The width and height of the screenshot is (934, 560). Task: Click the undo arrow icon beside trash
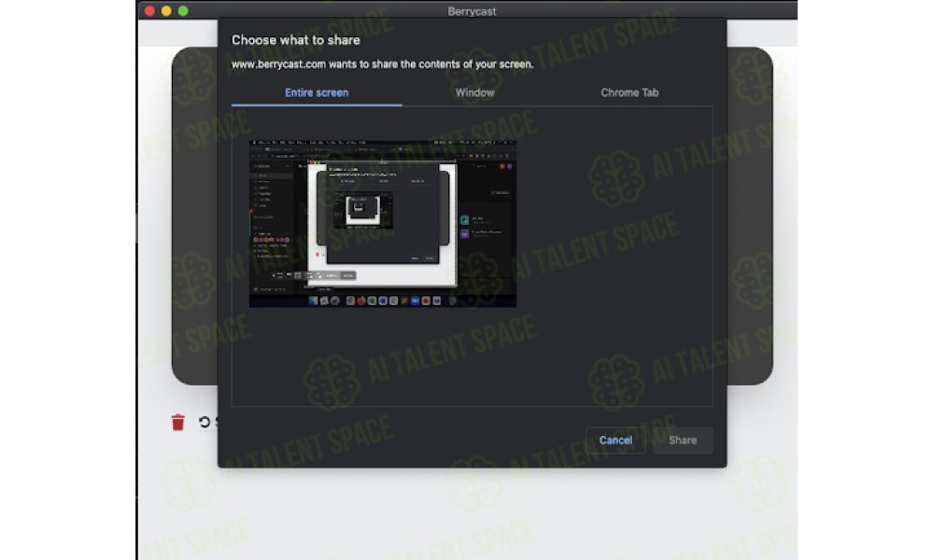click(205, 422)
